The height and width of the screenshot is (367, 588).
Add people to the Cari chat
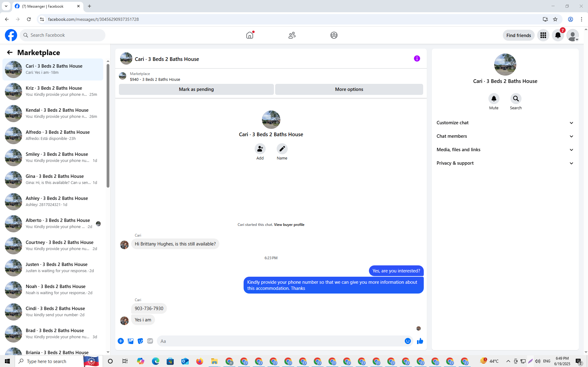coord(260,149)
